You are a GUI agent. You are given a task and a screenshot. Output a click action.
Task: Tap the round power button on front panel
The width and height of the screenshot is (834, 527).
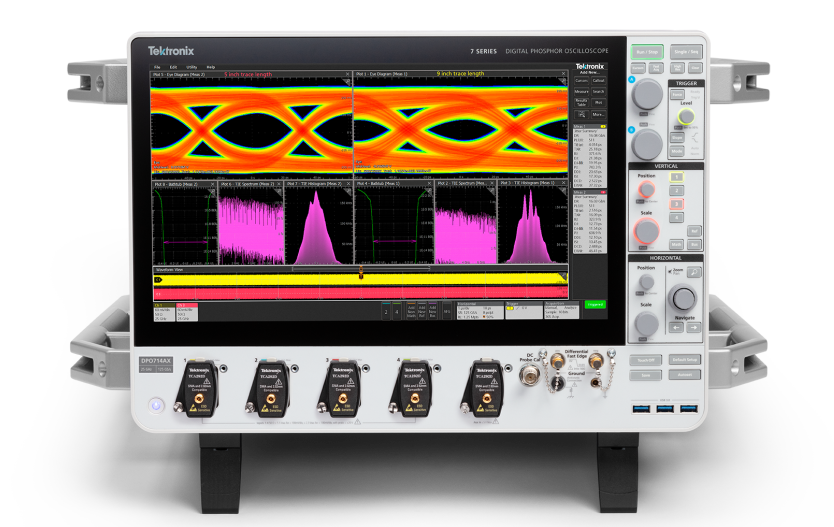click(x=156, y=405)
